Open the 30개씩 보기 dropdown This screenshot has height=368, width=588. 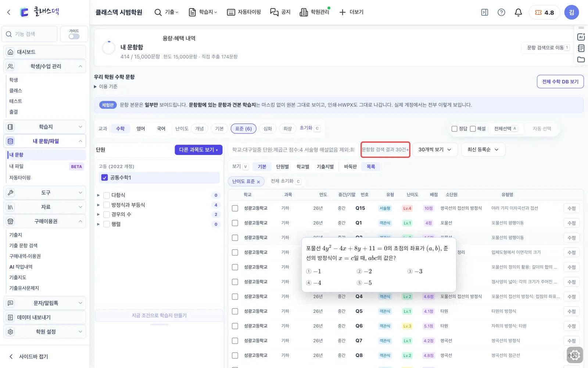(435, 149)
